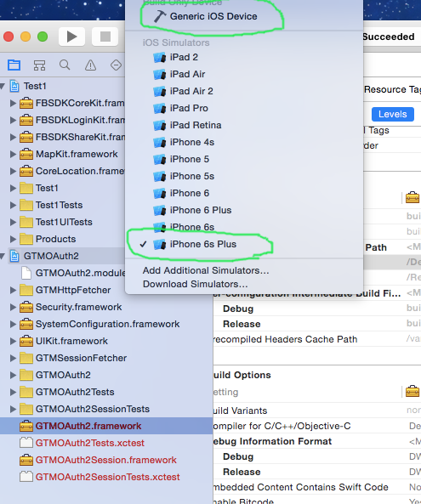Image resolution: width=421 pixels, height=504 pixels.
Task: Click MapKit.framework toolbox icon
Action: click(x=26, y=155)
